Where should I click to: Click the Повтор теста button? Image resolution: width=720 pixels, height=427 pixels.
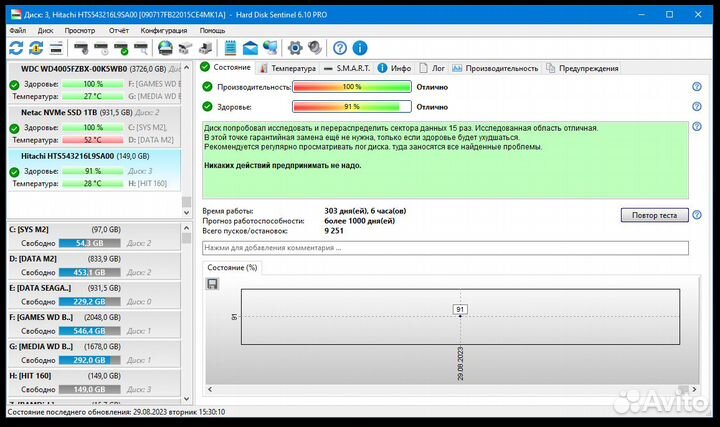654,215
